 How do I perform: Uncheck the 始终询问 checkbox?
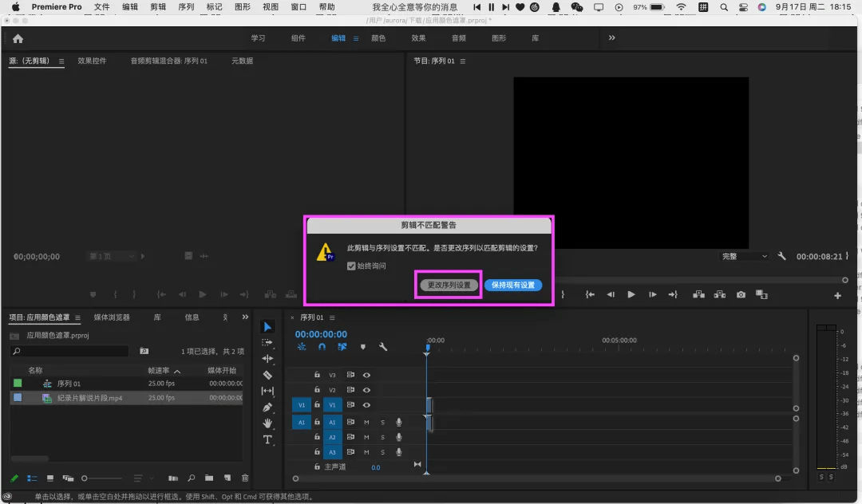(x=351, y=266)
